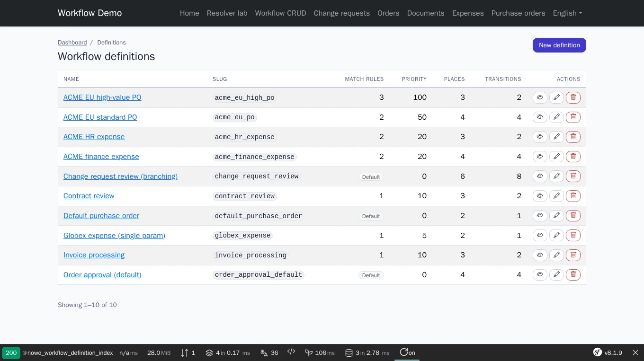This screenshot has height=361, width=644.
Task: Edit Change request review definition pencil icon
Action: [556, 176]
